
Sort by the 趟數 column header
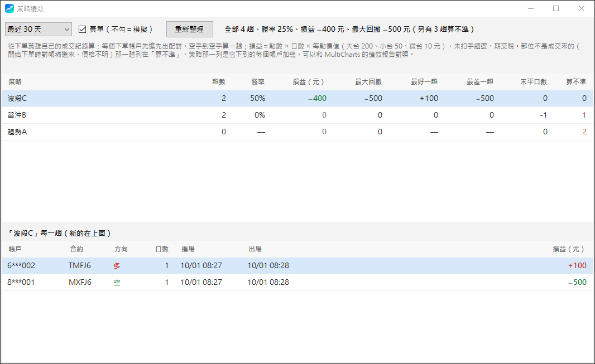(x=219, y=82)
